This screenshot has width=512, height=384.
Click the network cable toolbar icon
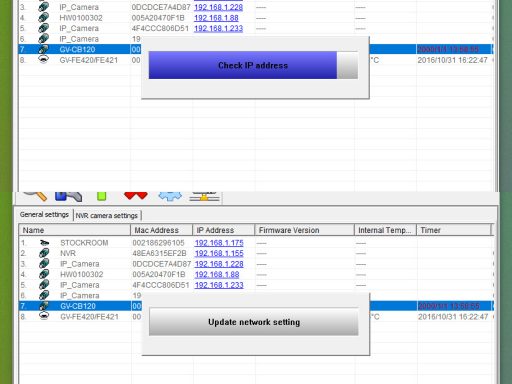204,196
